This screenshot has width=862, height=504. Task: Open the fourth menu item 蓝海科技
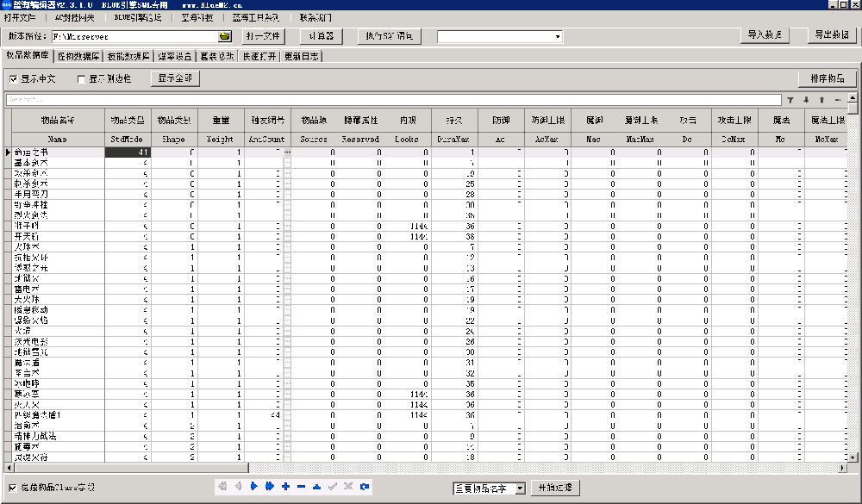point(197,17)
